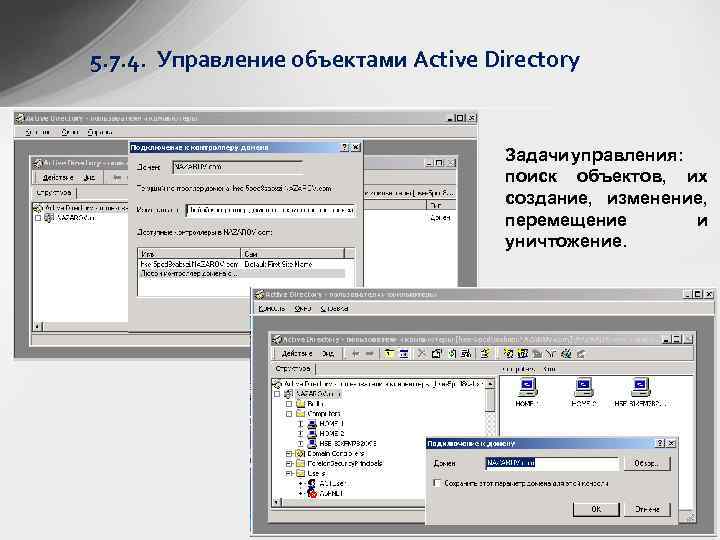Click the Up one level toolbar icon
The height and width of the screenshot is (540, 720).
(389, 354)
